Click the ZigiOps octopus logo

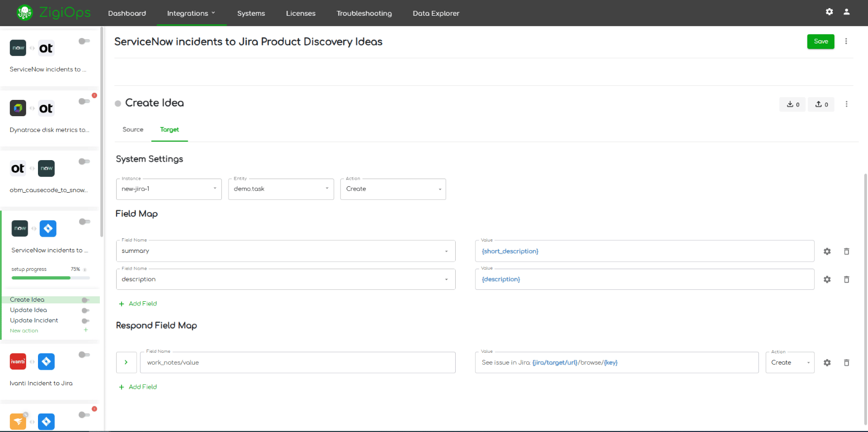coord(25,12)
